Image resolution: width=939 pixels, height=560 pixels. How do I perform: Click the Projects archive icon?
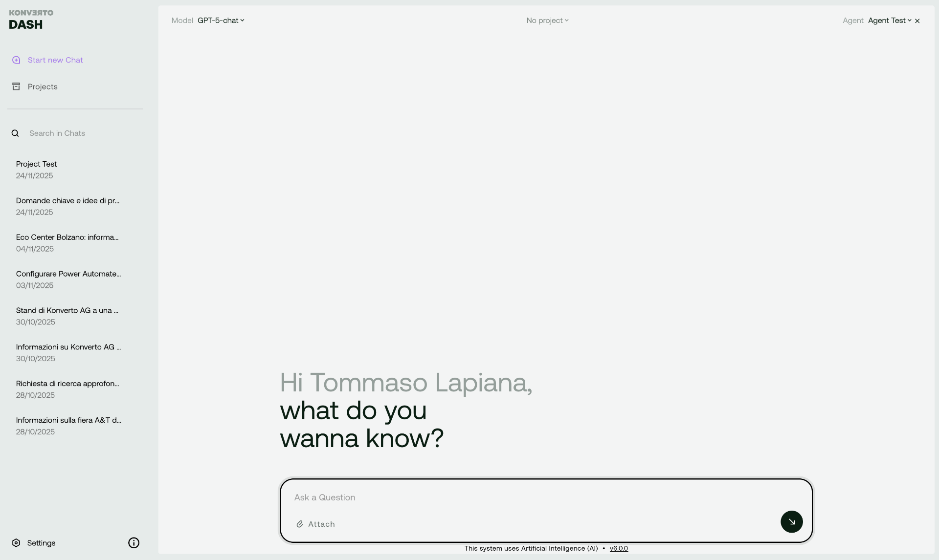coord(16,86)
